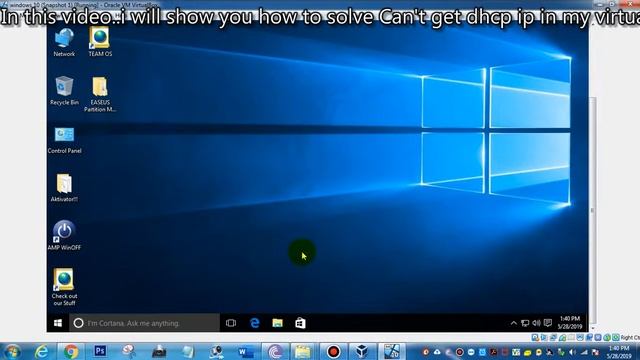The height and width of the screenshot is (360, 640).
Task: Open File Explorer in guest taskbar
Action: [x=278, y=323]
